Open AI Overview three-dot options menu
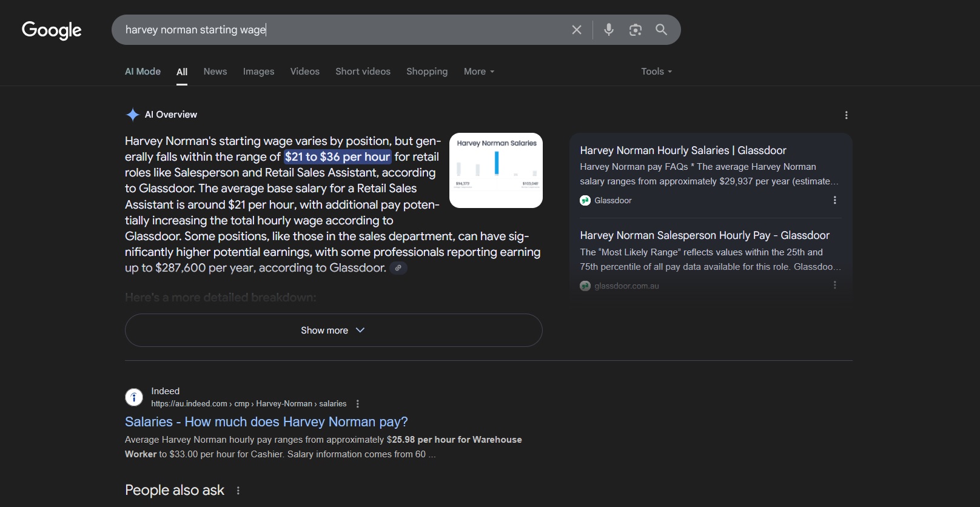 pos(846,115)
